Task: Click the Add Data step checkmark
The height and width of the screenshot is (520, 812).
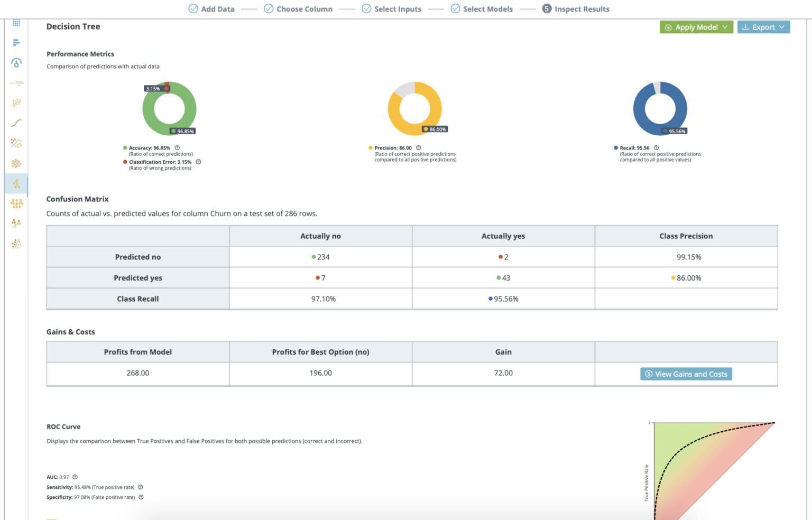Action: click(x=193, y=9)
